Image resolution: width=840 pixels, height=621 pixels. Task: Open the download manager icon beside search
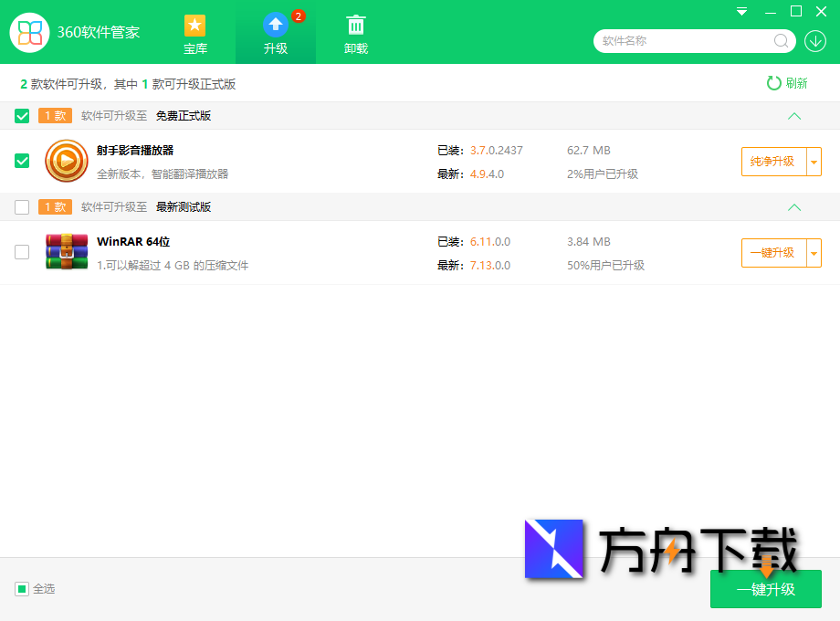tap(815, 41)
